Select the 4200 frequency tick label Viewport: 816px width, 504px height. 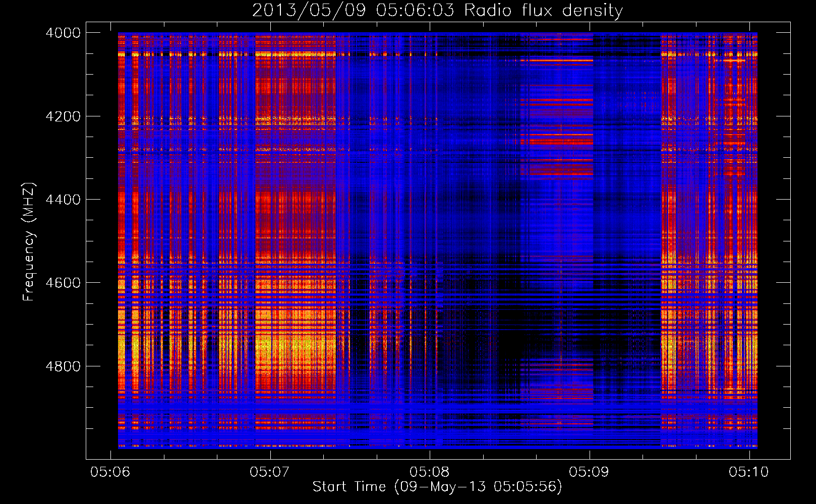(63, 116)
